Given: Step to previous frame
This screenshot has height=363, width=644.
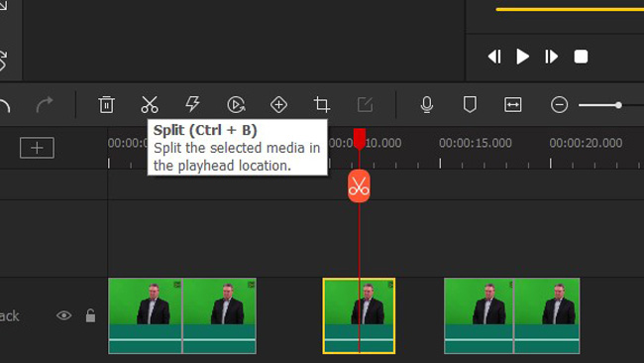Looking at the screenshot, I should coord(494,57).
